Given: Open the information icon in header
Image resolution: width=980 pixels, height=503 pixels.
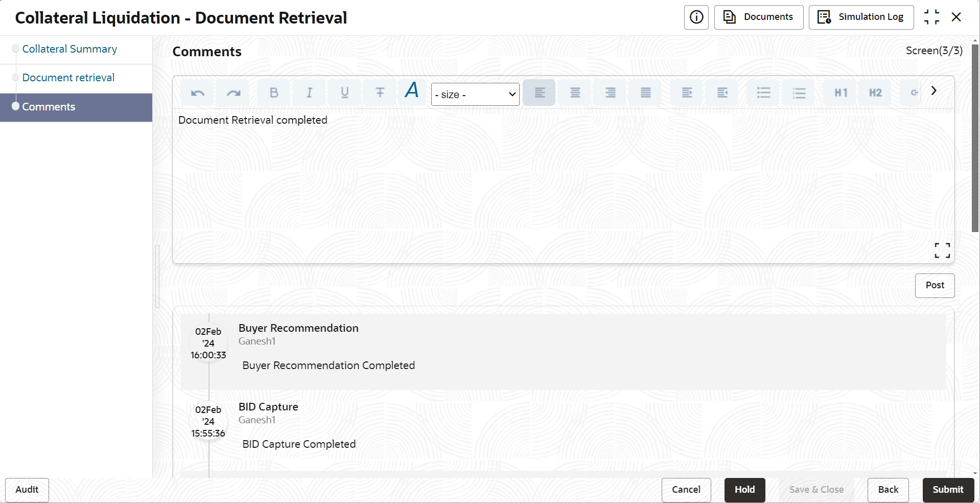Looking at the screenshot, I should [696, 17].
